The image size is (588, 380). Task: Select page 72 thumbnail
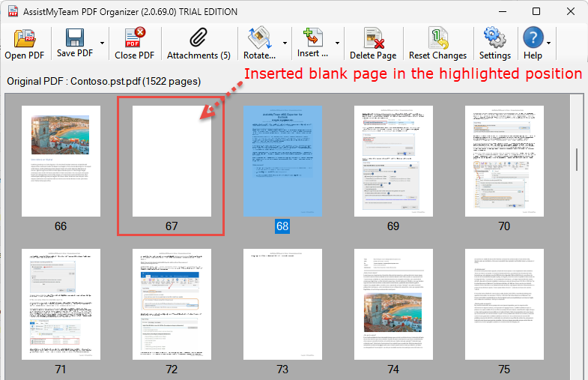click(172, 304)
